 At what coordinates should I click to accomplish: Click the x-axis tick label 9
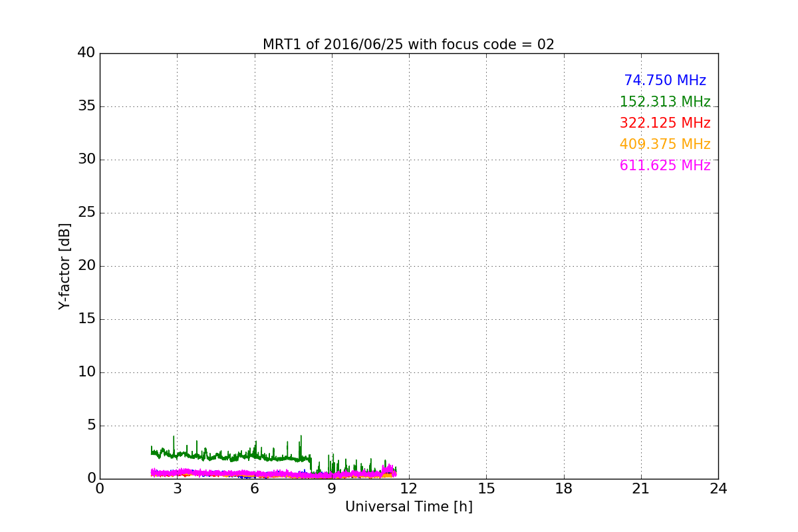331,489
